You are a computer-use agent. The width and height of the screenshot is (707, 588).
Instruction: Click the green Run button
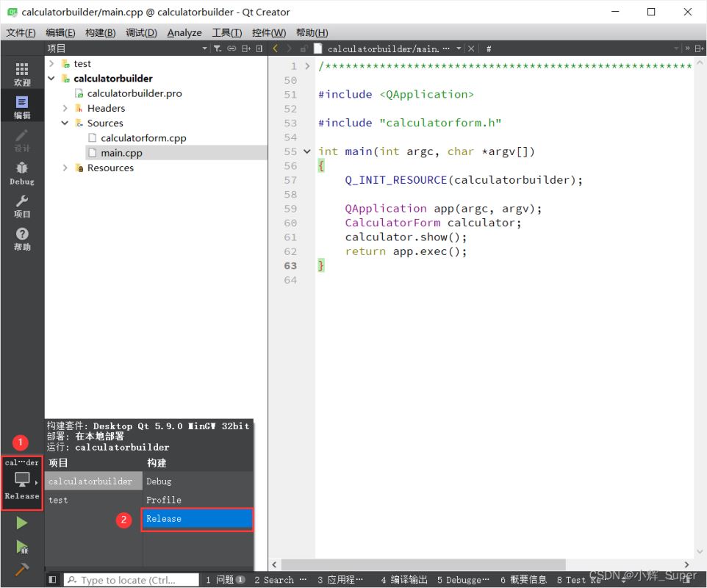22,523
